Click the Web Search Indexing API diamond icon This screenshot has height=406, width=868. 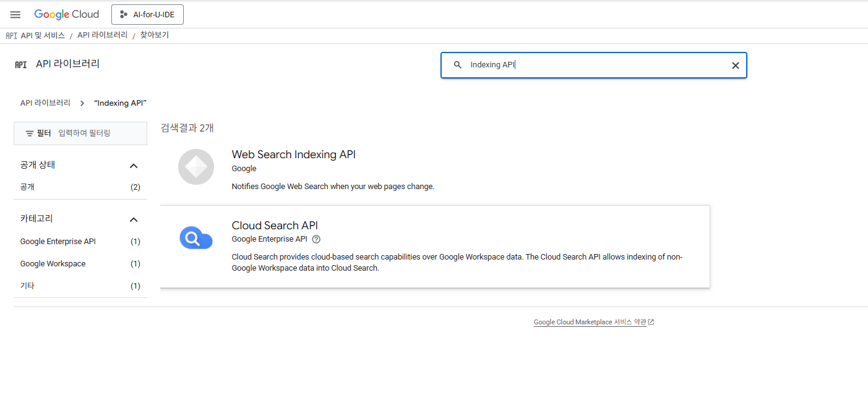coord(196,167)
